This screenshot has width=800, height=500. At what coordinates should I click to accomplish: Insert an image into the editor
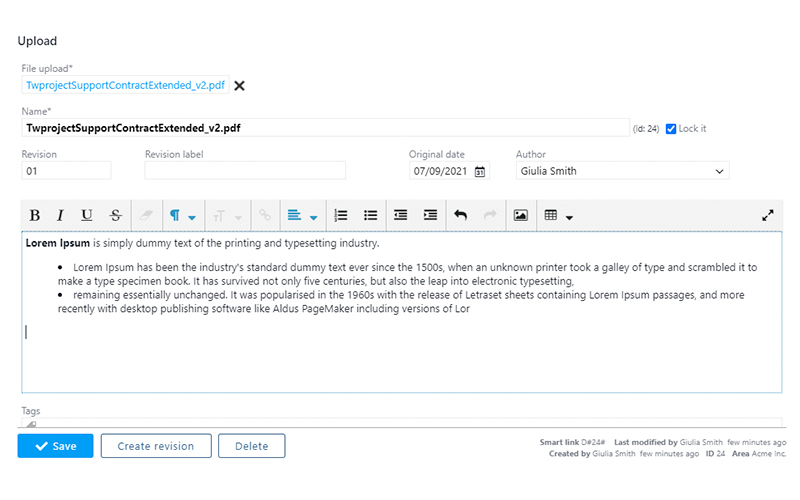tap(520, 215)
